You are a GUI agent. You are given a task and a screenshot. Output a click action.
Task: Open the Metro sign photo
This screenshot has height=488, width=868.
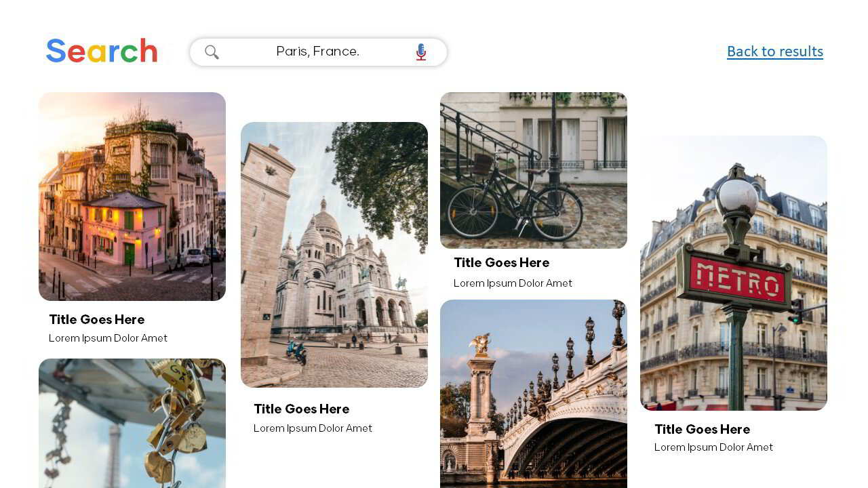[x=734, y=273]
